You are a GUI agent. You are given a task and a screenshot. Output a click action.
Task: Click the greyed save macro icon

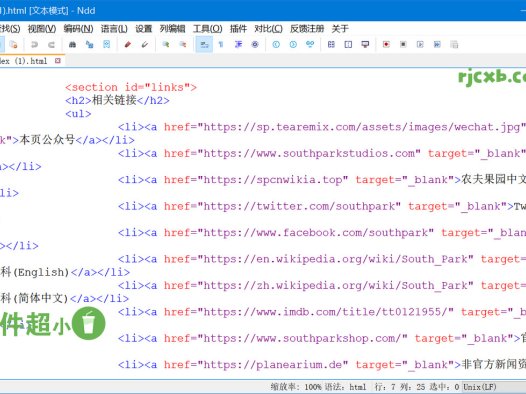tap(454, 45)
